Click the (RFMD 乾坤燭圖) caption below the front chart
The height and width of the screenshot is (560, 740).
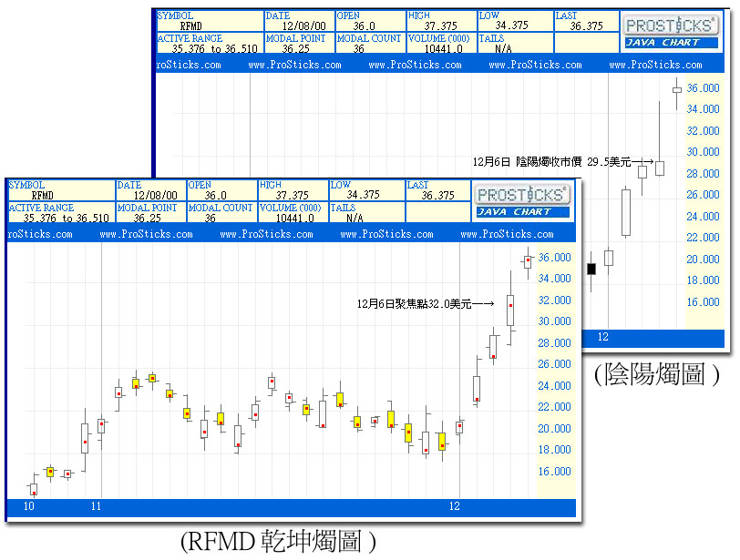278,543
